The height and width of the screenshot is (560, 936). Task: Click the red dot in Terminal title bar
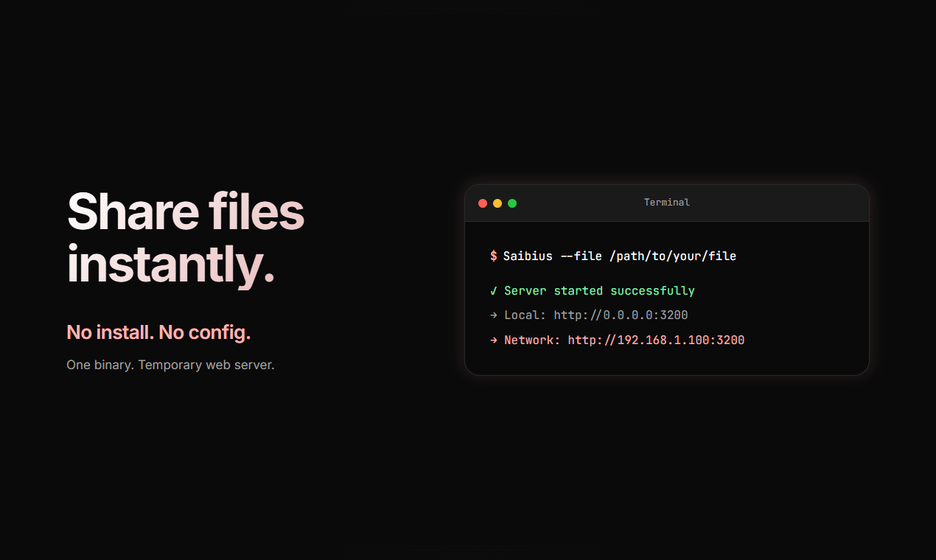[483, 203]
